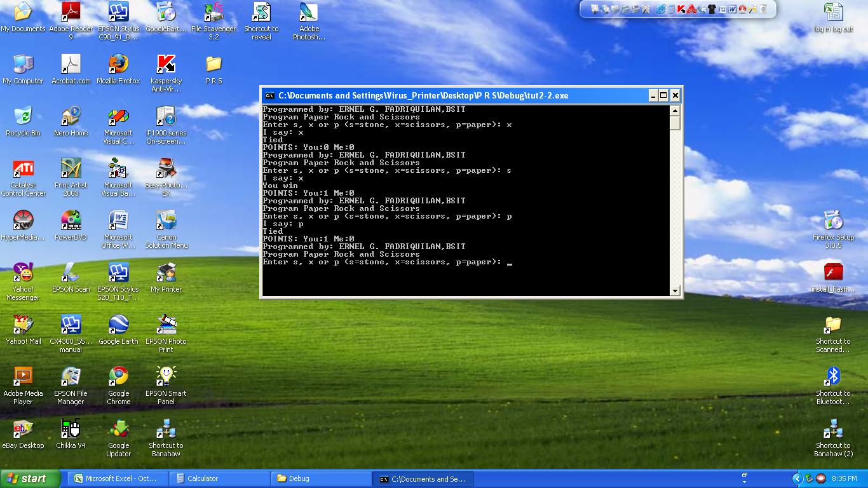Click the console scrollbar up arrow
The width and height of the screenshot is (868, 488).
point(675,111)
